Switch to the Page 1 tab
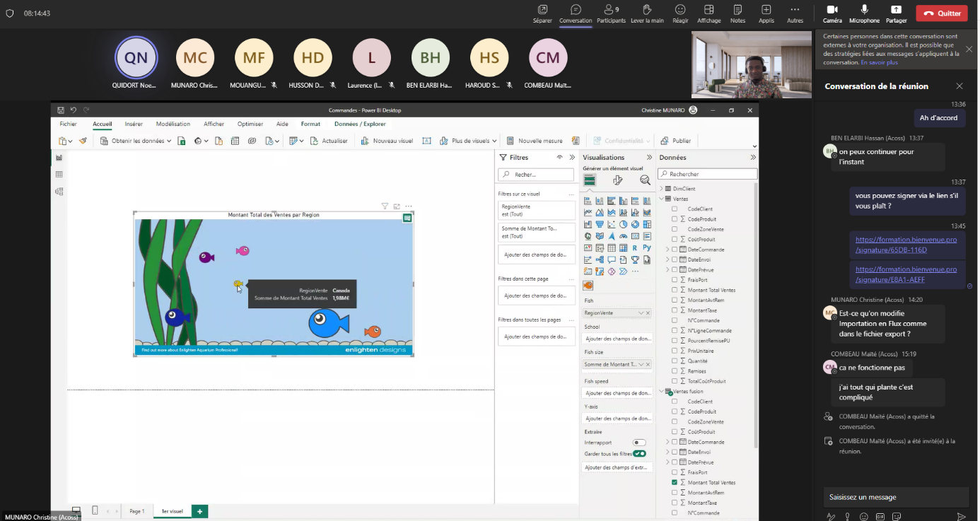Viewport: 980px width, 521px height. 136,511
